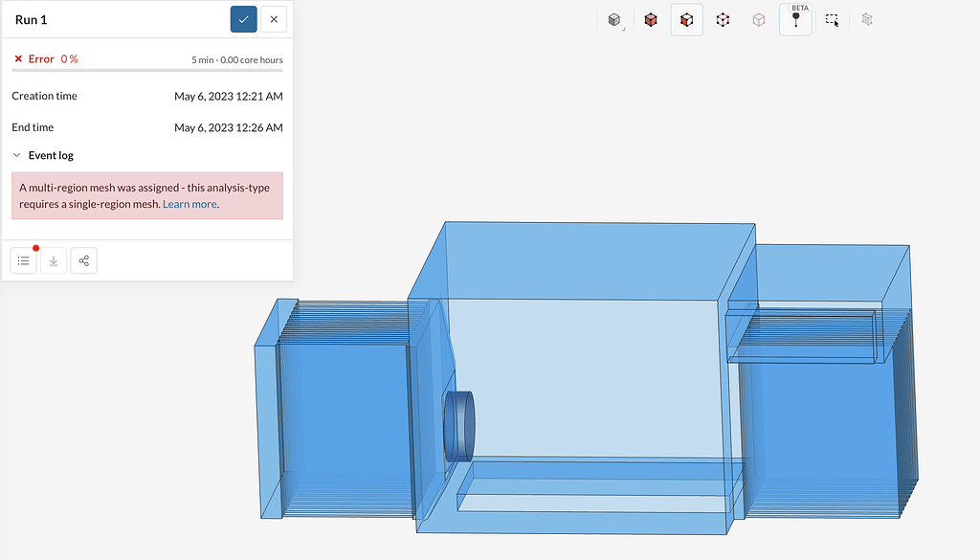Share the simulation run
Screen dimensions: 980x560
point(83,259)
